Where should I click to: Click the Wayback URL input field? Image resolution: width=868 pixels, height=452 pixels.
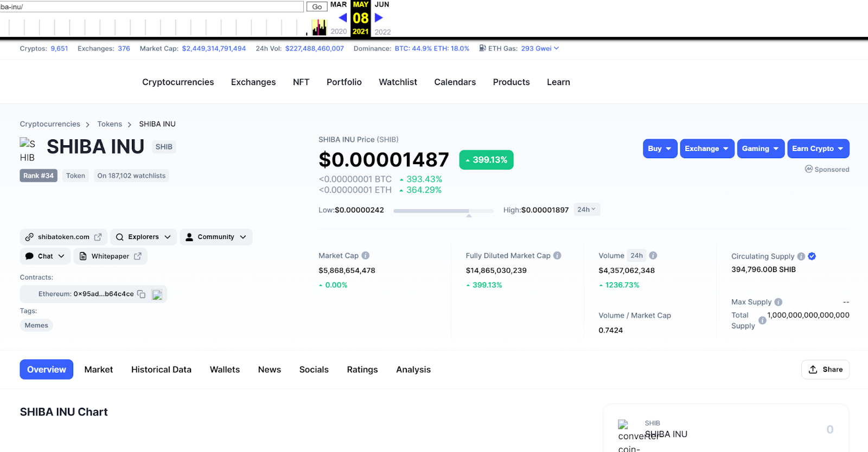click(x=151, y=7)
